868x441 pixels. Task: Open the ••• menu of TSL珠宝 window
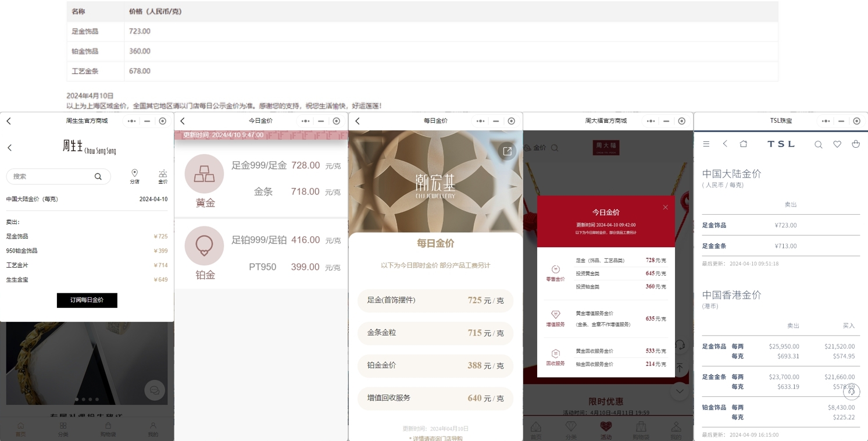tap(825, 121)
